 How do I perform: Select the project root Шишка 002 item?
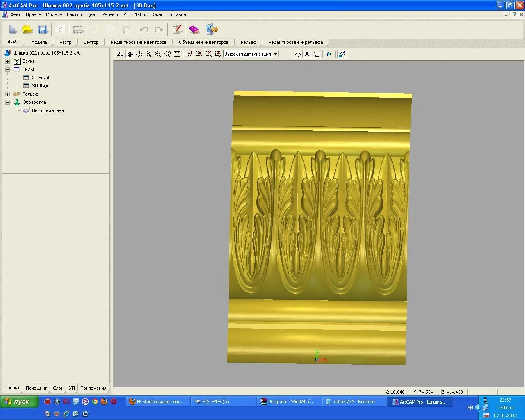tap(46, 53)
